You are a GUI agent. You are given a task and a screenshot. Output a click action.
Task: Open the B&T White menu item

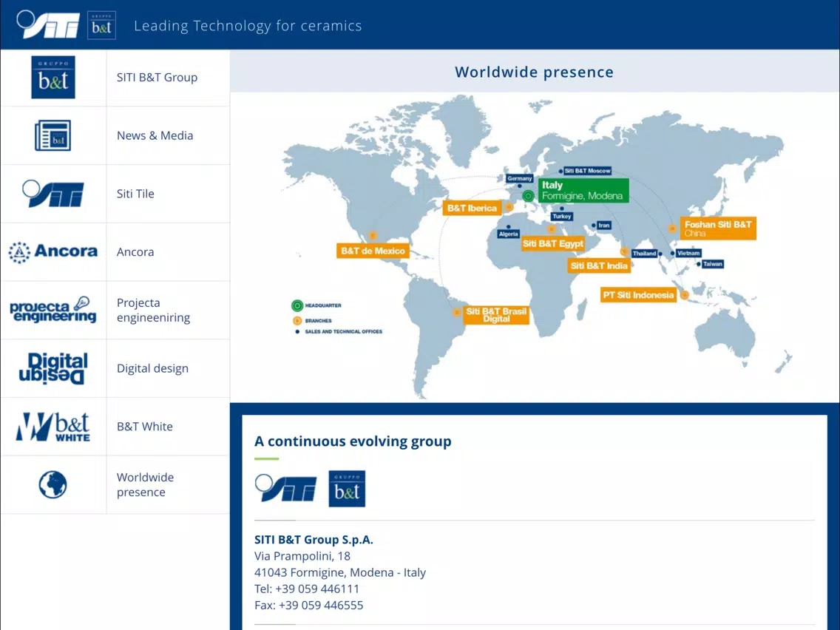coord(145,427)
